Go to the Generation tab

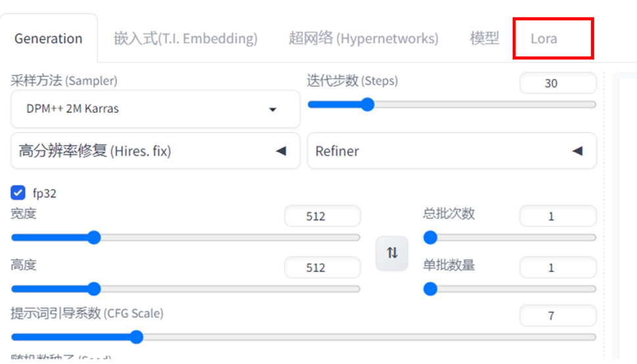click(x=49, y=39)
